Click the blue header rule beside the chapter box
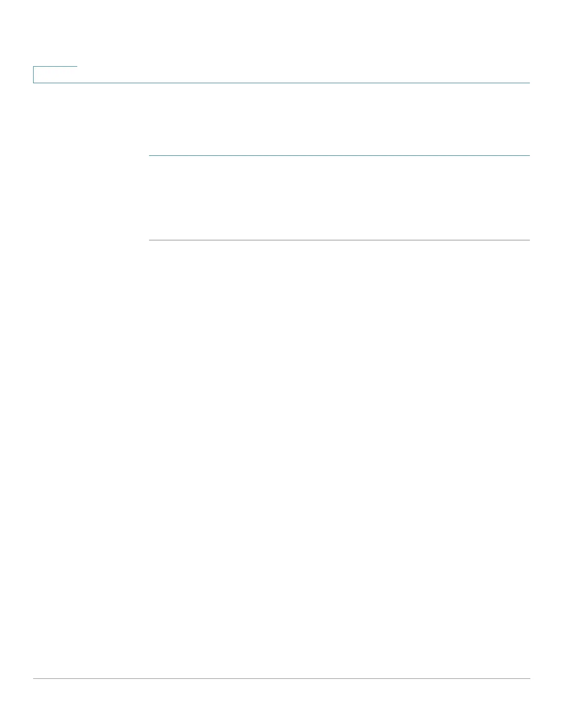The width and height of the screenshot is (563, 728). 304,83
